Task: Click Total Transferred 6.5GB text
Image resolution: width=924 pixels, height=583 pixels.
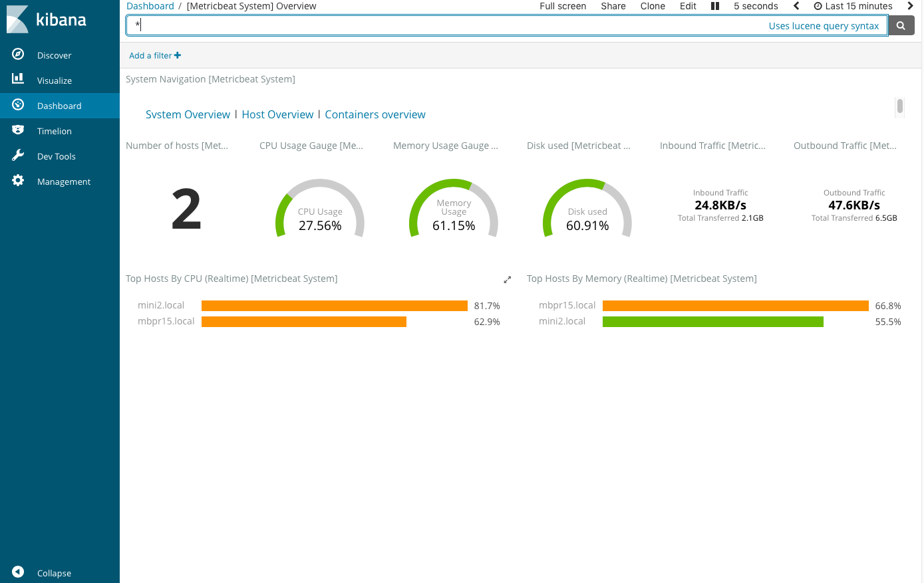Action: point(854,218)
